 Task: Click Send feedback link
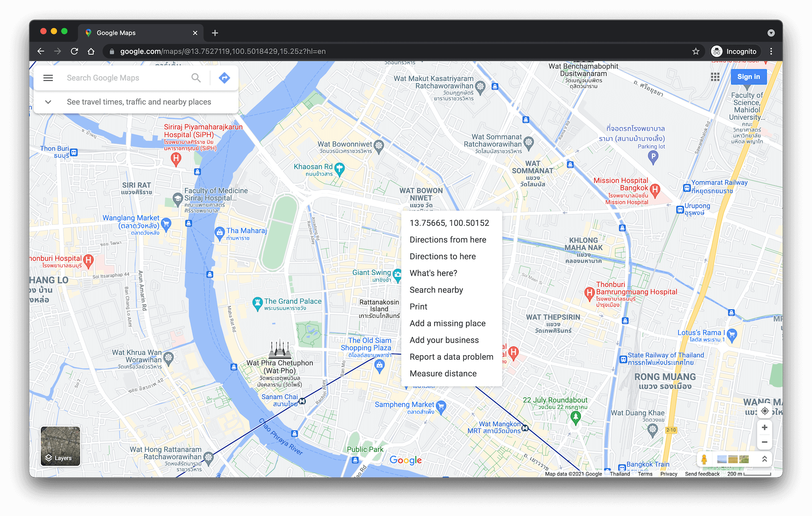coord(702,474)
